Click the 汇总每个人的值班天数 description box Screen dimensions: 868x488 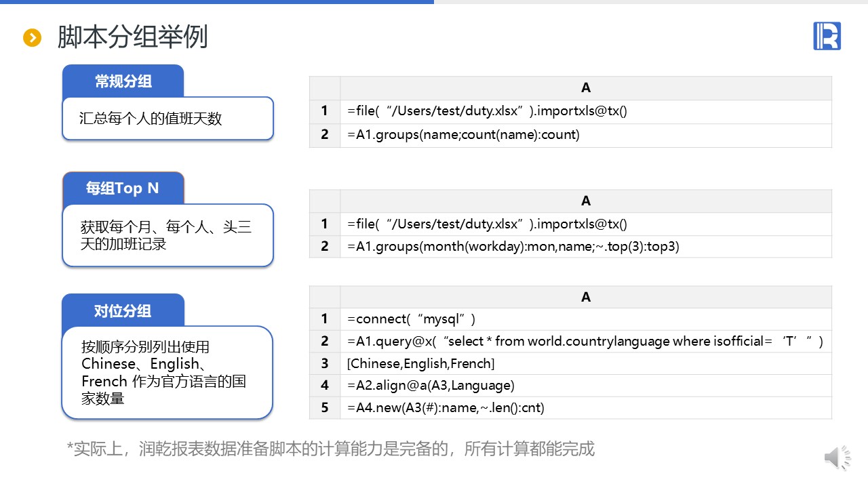pos(167,119)
